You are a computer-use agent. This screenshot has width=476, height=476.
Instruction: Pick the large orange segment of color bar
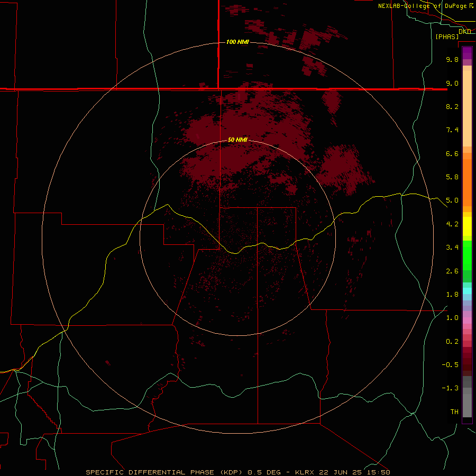[467, 183]
